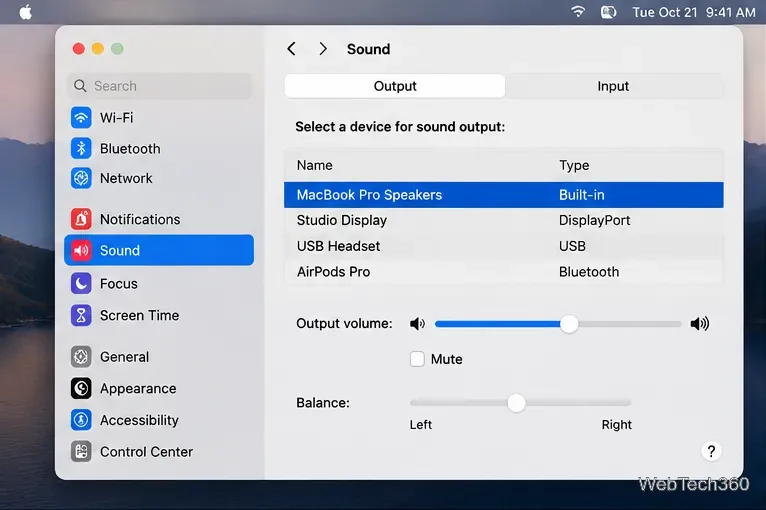This screenshot has height=510, width=766.
Task: Open Screen Time settings label
Action: click(139, 316)
